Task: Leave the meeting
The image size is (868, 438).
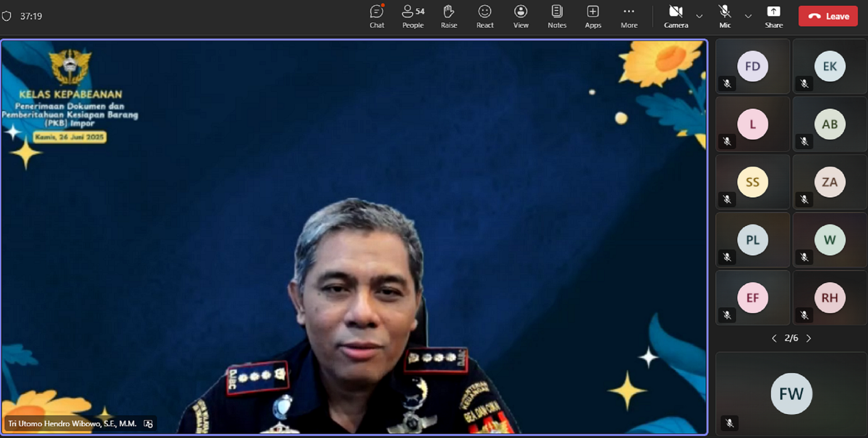Action: tap(828, 16)
